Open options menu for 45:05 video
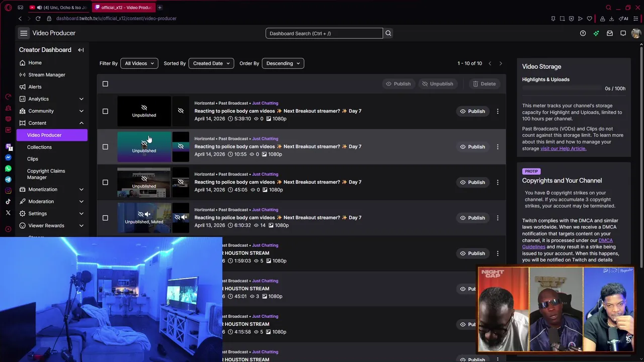Viewport: 644px width, 362px height. click(498, 183)
